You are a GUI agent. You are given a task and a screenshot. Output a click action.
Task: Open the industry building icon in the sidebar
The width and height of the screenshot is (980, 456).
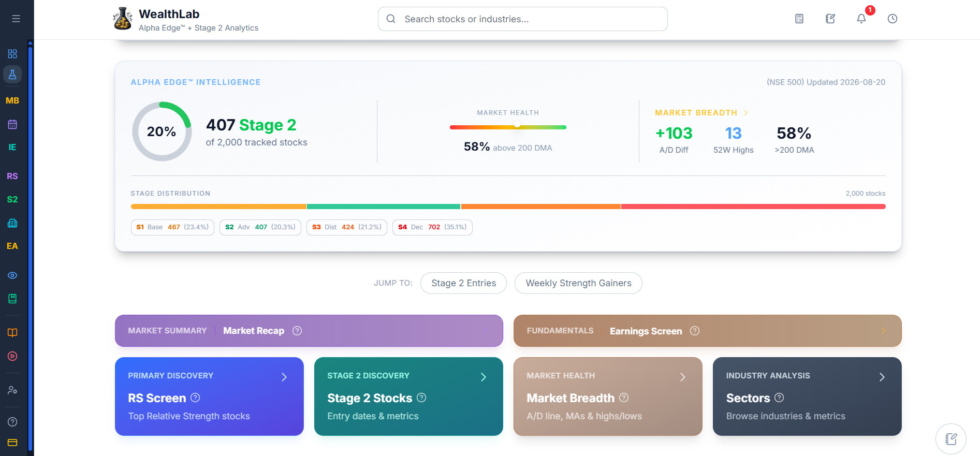12,223
